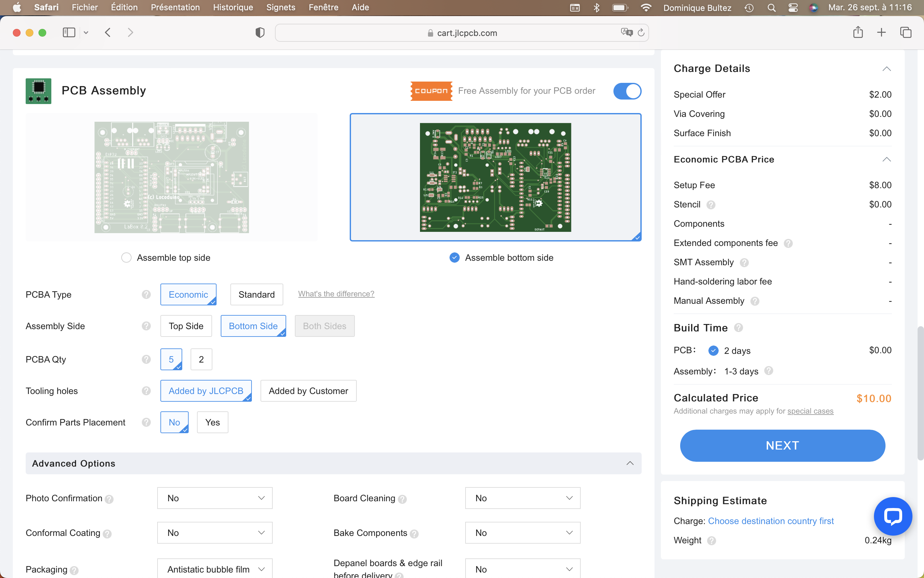Screen dimensions: 924x578
Task: Open the Conformal Coating dropdown
Action: (x=215, y=532)
